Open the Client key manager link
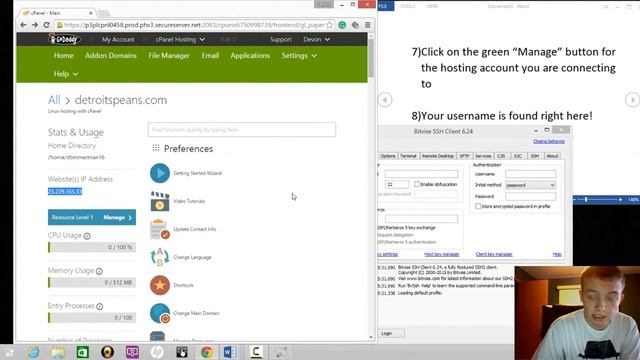This screenshot has height=360, width=640. coord(494,254)
